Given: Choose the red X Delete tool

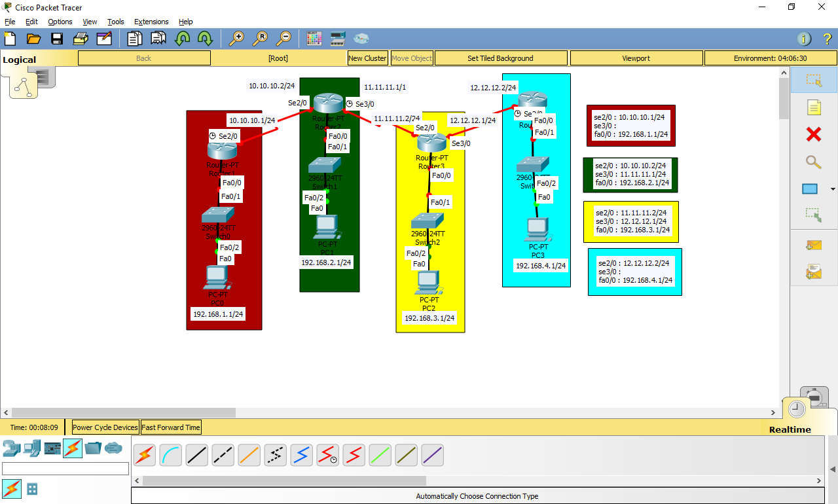Looking at the screenshot, I should (814, 134).
